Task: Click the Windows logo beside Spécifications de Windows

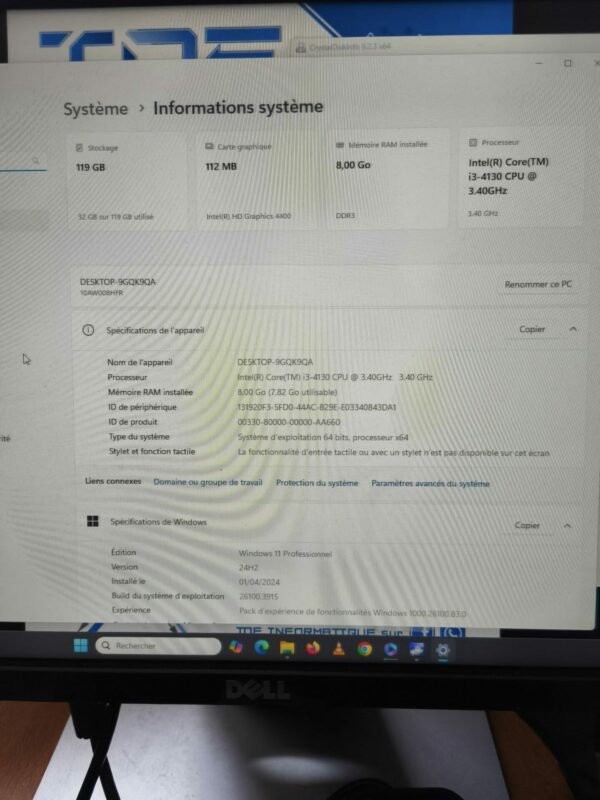Action: 92,521
